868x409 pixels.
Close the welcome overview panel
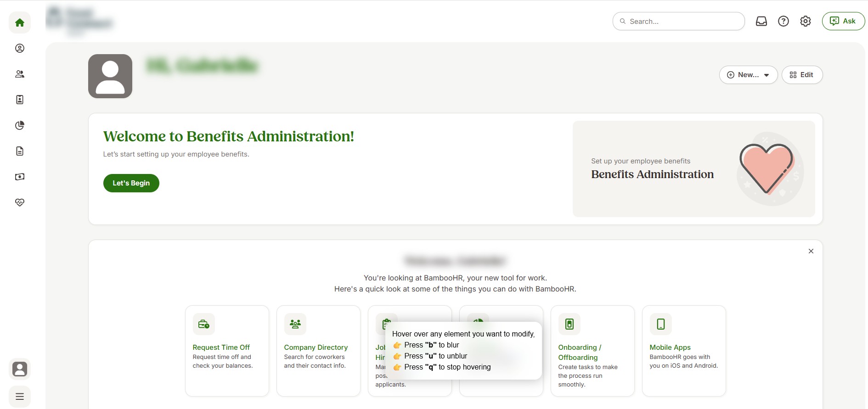pos(811,251)
